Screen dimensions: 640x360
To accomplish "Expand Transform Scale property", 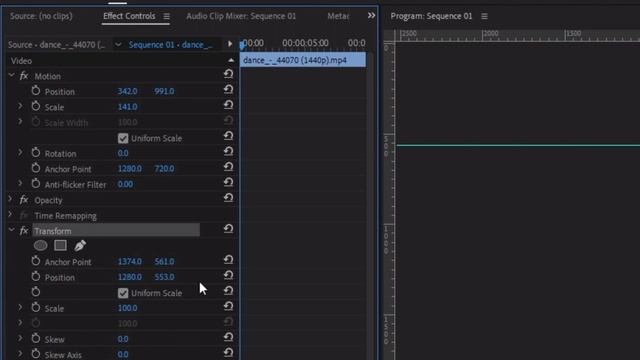I will click(20, 307).
